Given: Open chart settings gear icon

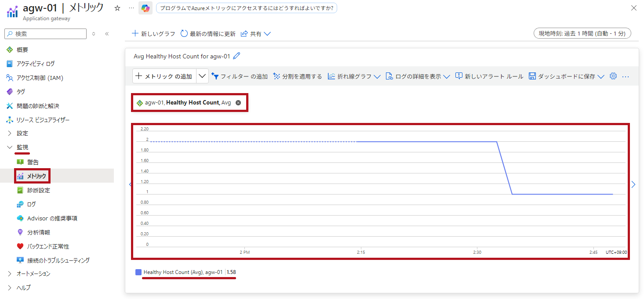Looking at the screenshot, I should tap(613, 76).
